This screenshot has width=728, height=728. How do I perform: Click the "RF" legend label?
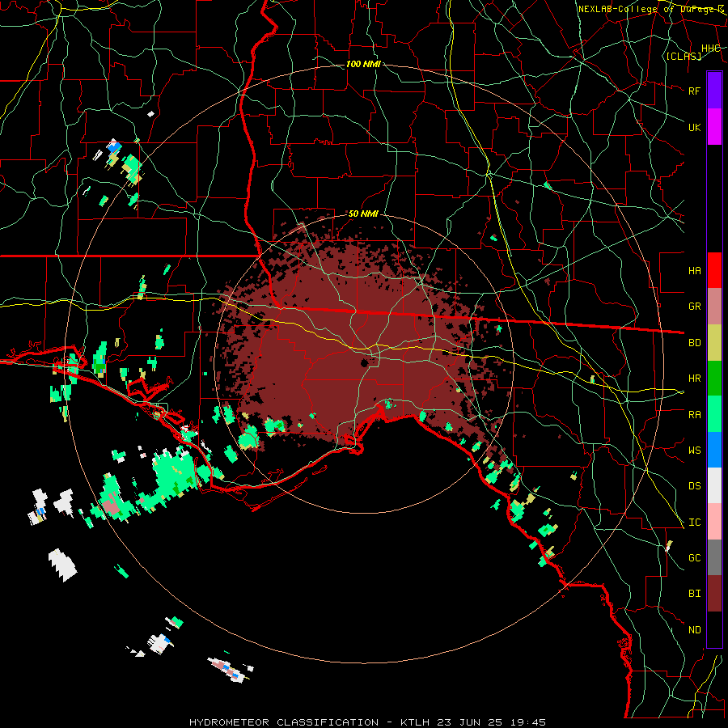tap(694, 91)
